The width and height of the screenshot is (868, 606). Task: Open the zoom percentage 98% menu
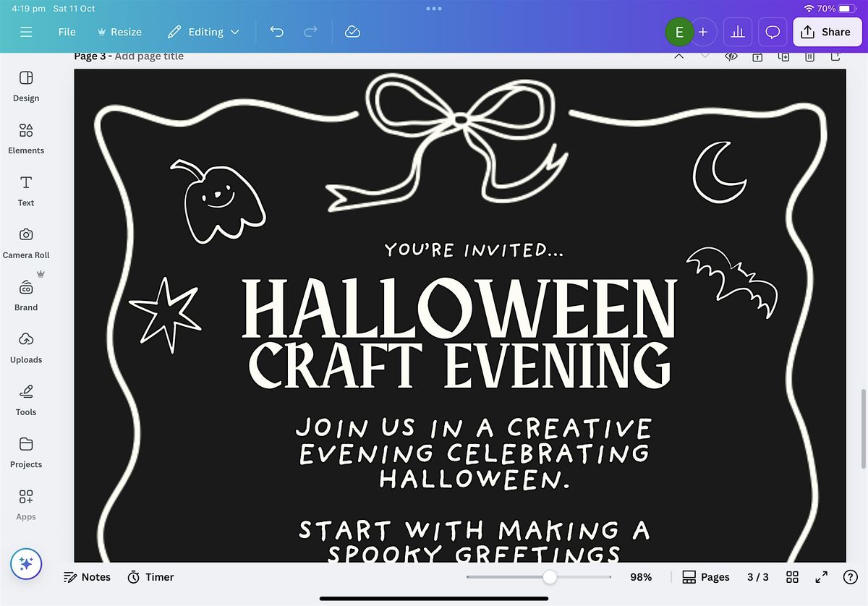click(641, 577)
